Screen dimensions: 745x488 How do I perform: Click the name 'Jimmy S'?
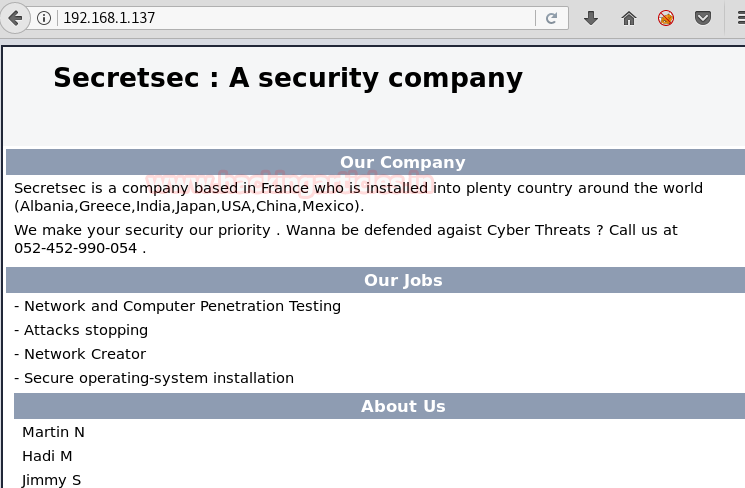(x=51, y=480)
